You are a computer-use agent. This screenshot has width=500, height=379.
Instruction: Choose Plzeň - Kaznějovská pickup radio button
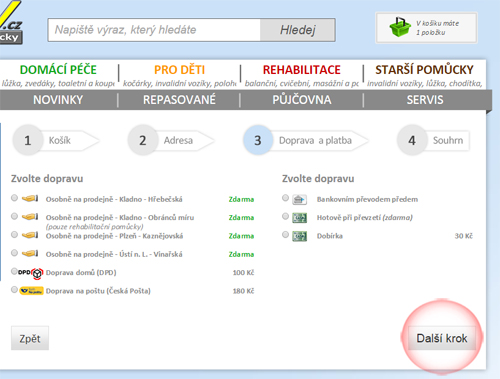coord(14,234)
